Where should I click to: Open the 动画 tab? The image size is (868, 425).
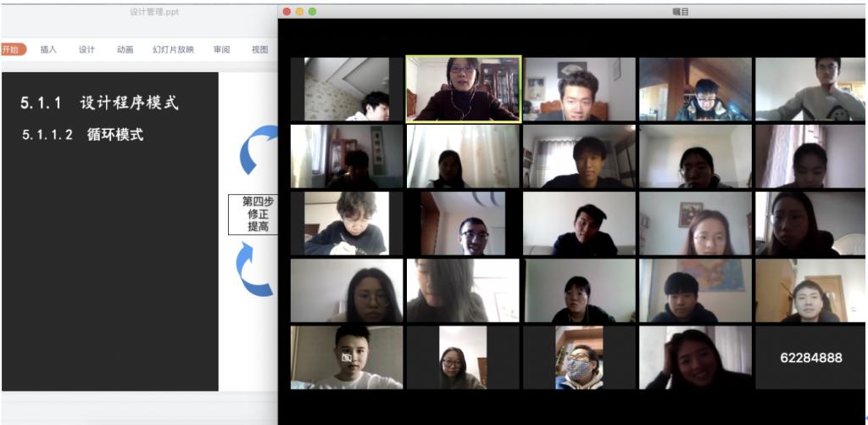tap(125, 49)
